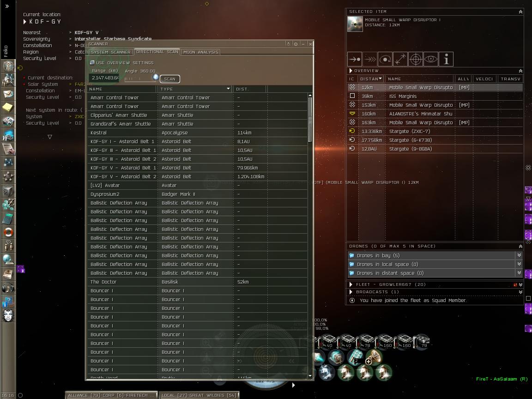
Task: Toggle Use Overview Settings checkbox
Action: tap(92, 63)
